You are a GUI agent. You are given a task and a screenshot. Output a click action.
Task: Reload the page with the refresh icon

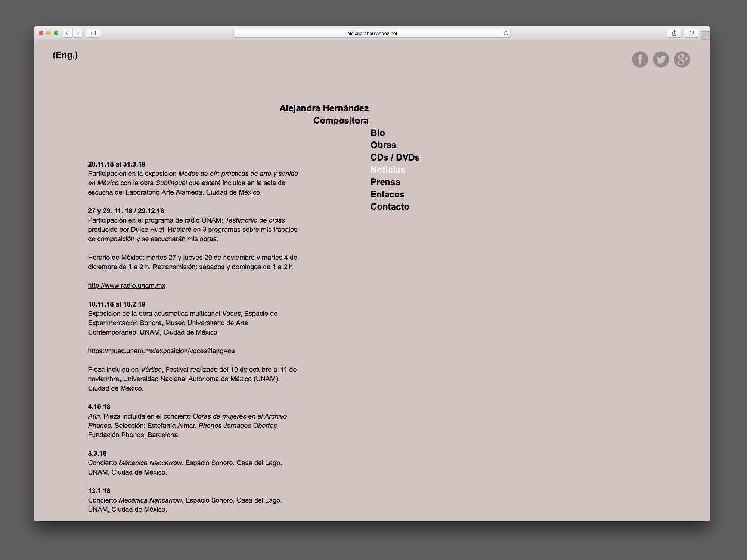(x=506, y=33)
